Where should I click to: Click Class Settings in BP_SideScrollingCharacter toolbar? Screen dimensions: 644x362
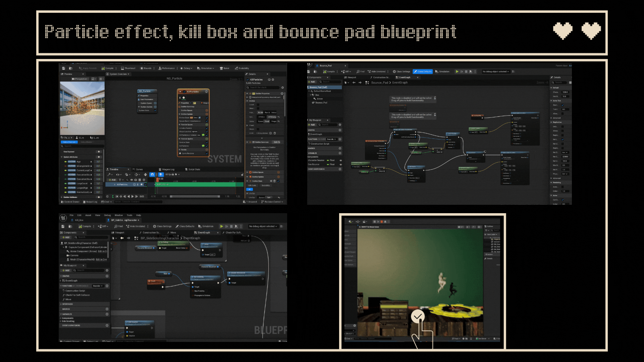(x=162, y=226)
